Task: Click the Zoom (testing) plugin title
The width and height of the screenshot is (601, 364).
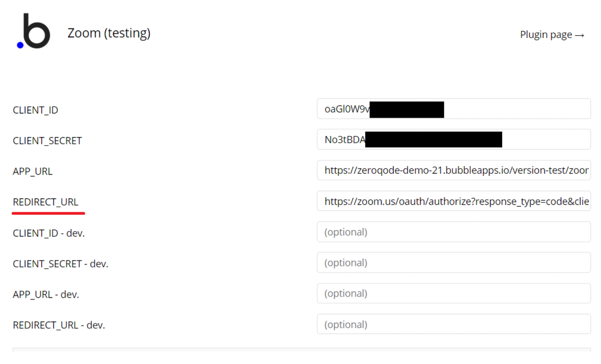Action: pyautogui.click(x=109, y=33)
